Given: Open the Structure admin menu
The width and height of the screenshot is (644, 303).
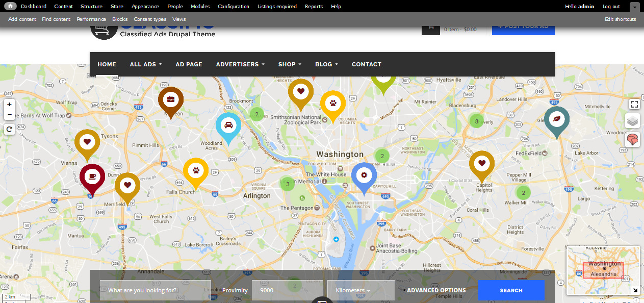Looking at the screenshot, I should [91, 7].
